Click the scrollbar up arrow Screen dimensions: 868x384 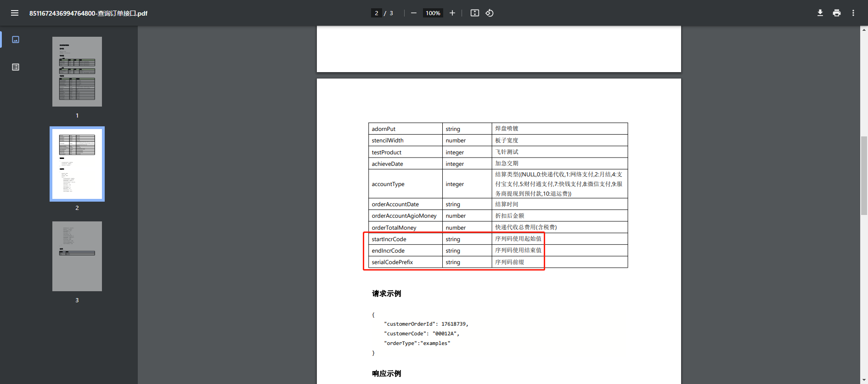[864, 30]
